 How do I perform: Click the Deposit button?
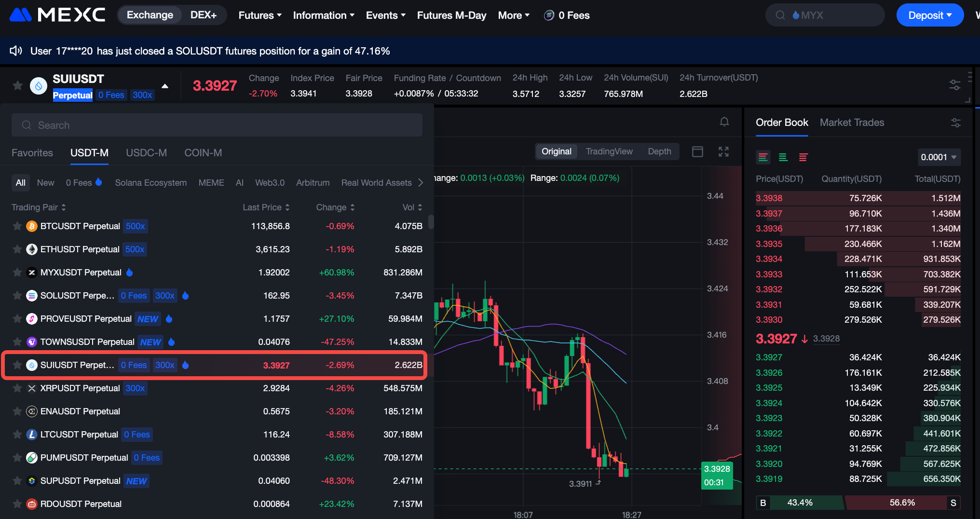pyautogui.click(x=929, y=15)
